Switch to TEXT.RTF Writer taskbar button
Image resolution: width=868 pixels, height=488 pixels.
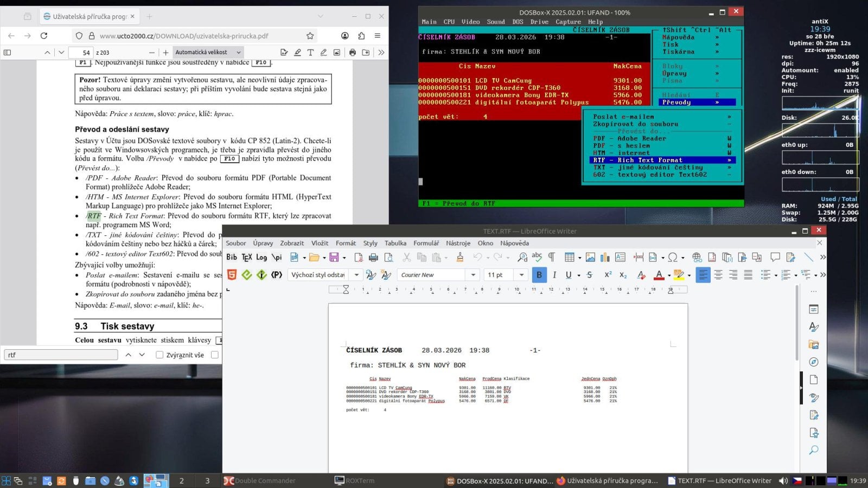click(x=719, y=480)
